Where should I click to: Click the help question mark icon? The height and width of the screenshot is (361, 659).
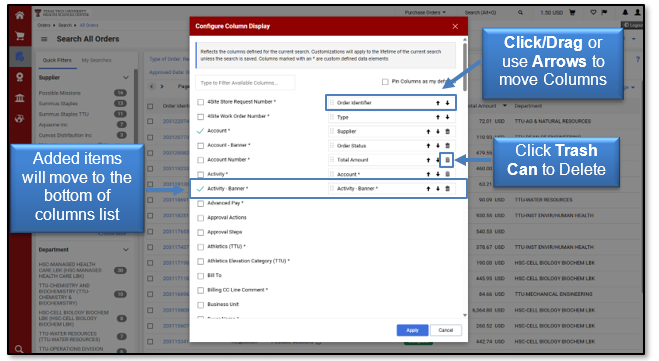pos(638,60)
